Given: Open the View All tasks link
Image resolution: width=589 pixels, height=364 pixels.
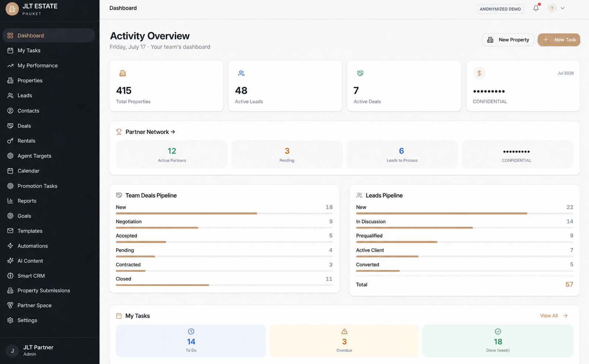Looking at the screenshot, I should pyautogui.click(x=554, y=316).
